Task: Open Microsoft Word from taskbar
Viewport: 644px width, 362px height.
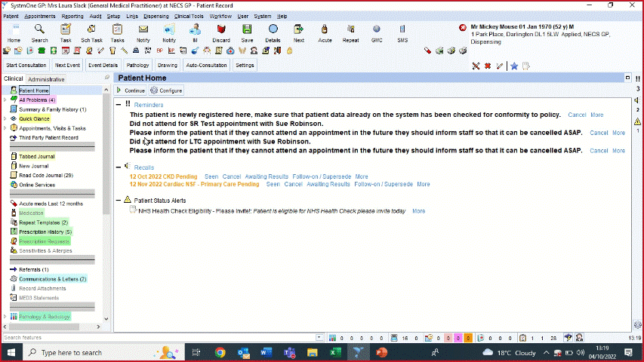Action: coord(267,352)
